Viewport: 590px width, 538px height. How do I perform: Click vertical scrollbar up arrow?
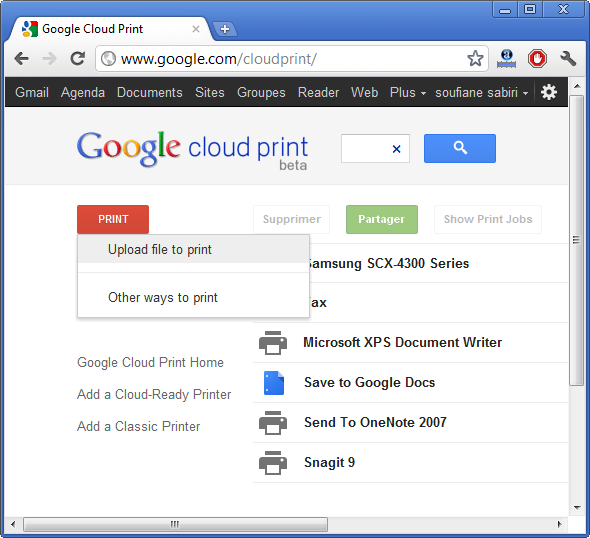click(576, 86)
